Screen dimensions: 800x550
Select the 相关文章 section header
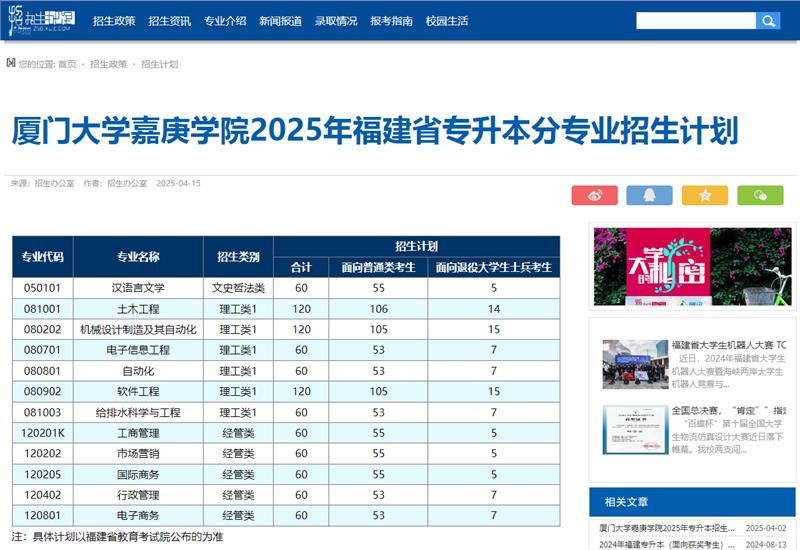(692, 502)
